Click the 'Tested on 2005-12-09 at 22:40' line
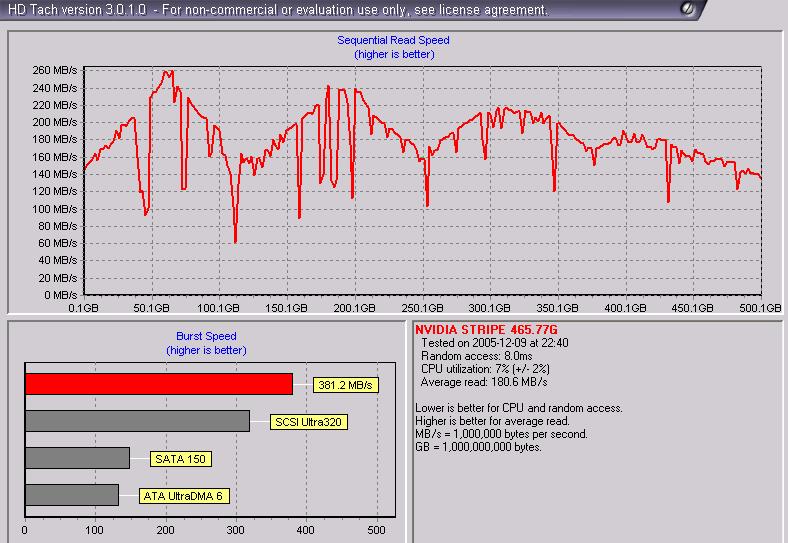Viewport: 788px width, 543px height. (x=495, y=343)
